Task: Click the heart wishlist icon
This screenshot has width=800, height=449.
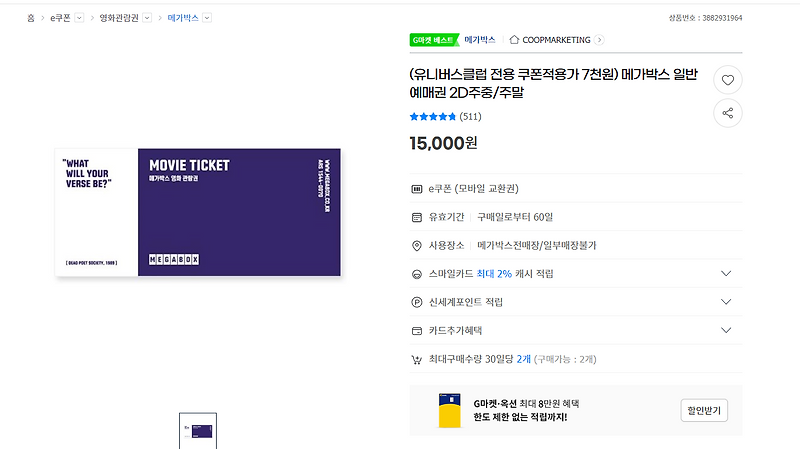Action: pos(728,80)
